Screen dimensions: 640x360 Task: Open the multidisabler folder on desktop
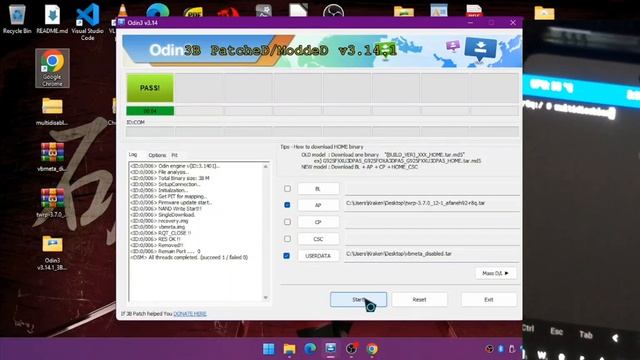52,111
